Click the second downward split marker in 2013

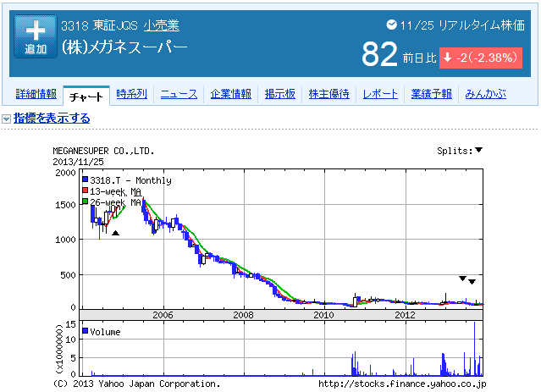(472, 282)
